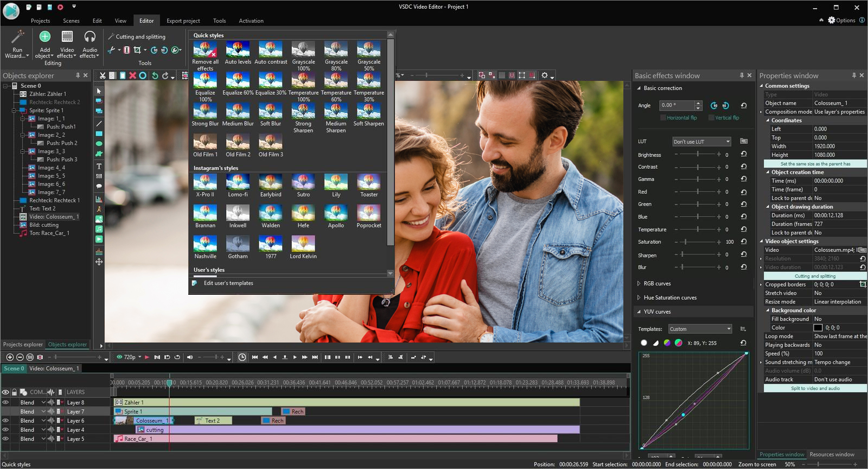Adjust the Saturation slider
The height and width of the screenshot is (469, 868).
coord(686,242)
